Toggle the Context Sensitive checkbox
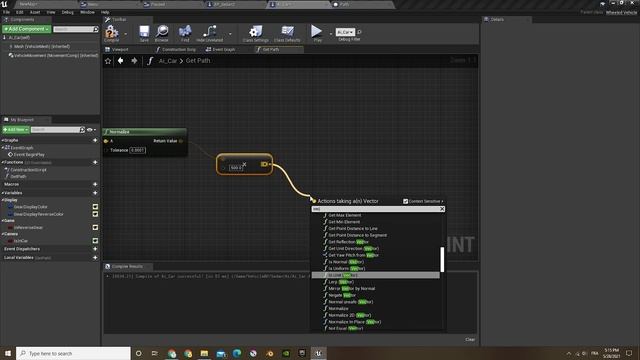 [x=406, y=201]
